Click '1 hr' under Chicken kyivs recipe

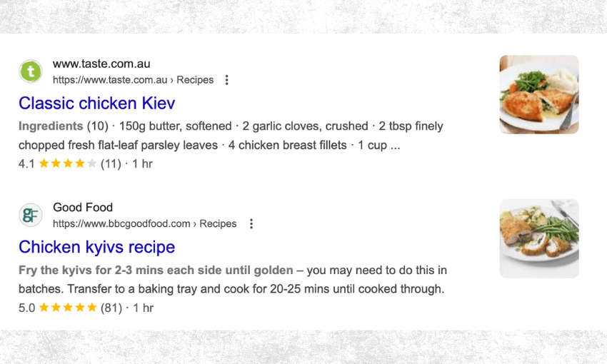142,308
